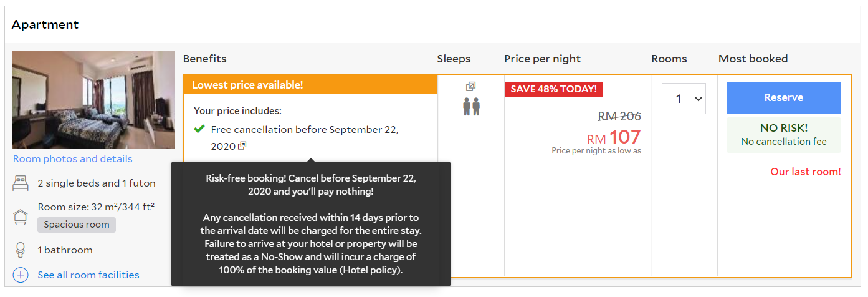Click the apartment room photo thumbnail
The width and height of the screenshot is (868, 297).
pos(93,100)
